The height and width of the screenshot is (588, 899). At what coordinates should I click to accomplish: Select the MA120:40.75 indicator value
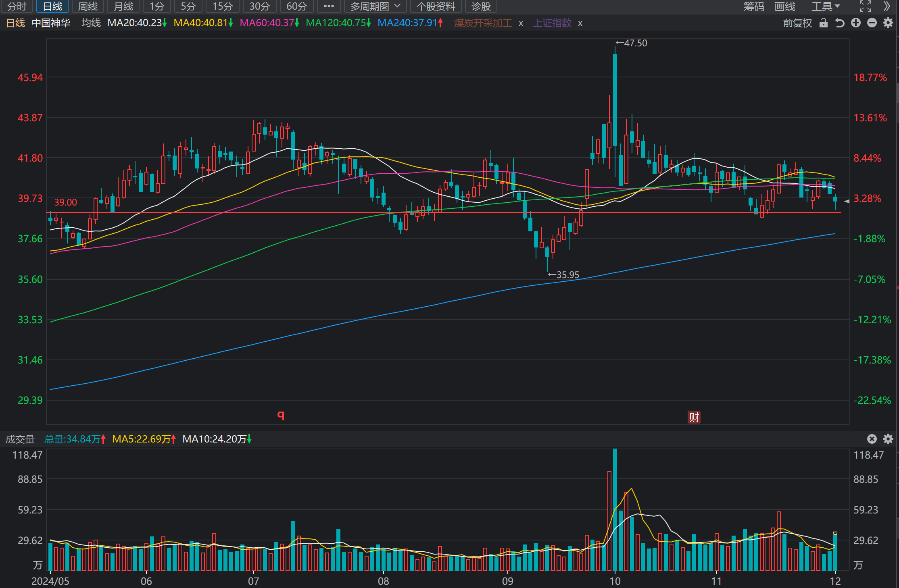pyautogui.click(x=338, y=23)
